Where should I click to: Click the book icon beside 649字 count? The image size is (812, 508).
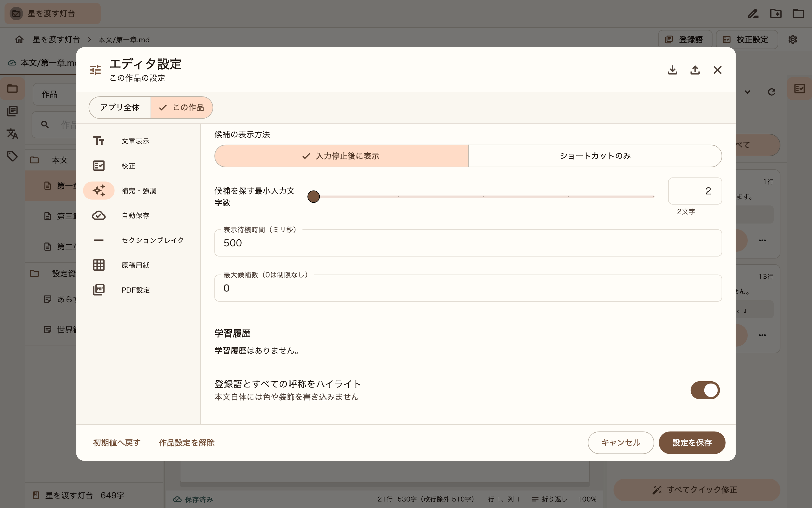[36, 495]
